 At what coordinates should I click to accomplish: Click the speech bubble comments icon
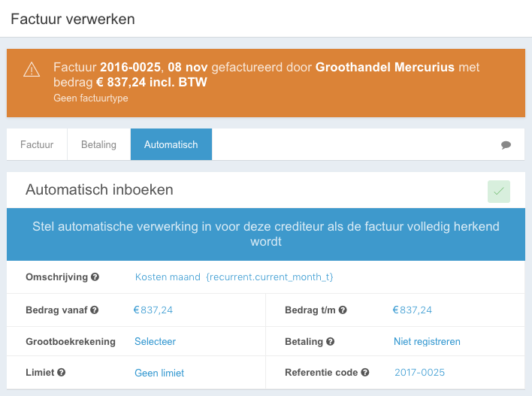coord(506,145)
